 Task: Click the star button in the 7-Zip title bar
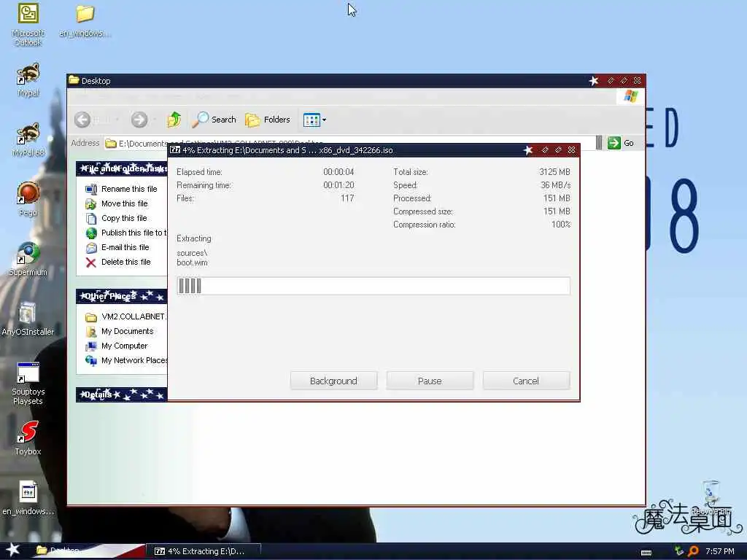pyautogui.click(x=528, y=150)
